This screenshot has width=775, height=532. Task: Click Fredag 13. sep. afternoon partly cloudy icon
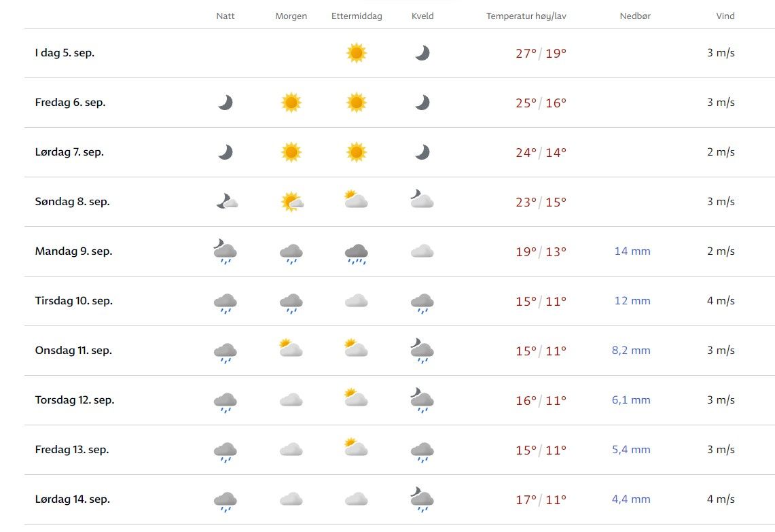[357, 448]
